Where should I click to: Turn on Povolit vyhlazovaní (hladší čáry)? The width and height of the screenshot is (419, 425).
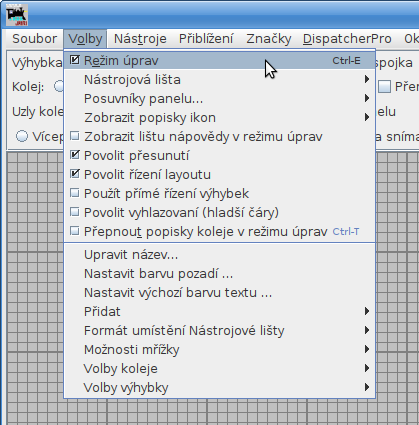219,213
